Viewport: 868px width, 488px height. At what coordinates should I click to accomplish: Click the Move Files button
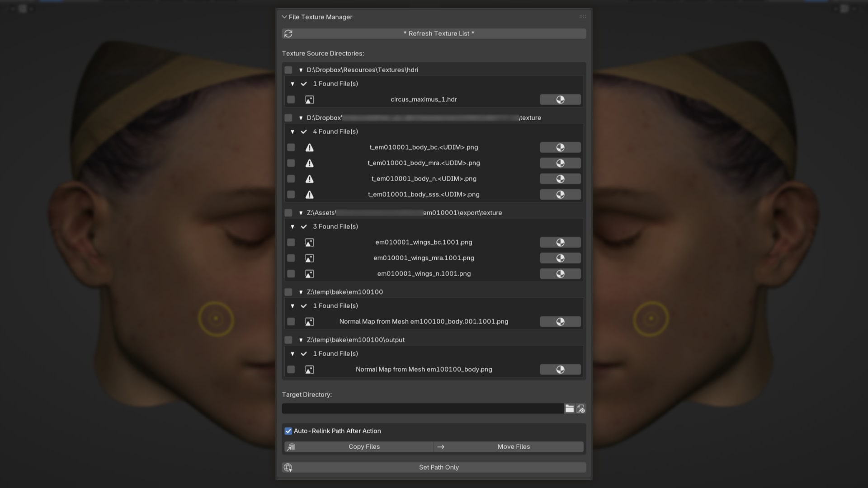[513, 446]
